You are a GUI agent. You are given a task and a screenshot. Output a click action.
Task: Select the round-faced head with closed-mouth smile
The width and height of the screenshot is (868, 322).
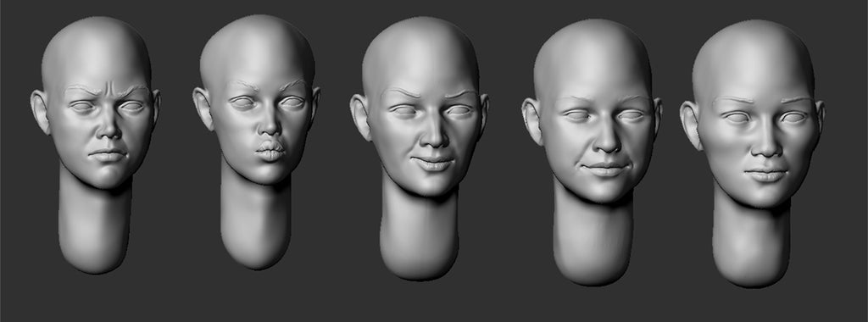(x=593, y=152)
